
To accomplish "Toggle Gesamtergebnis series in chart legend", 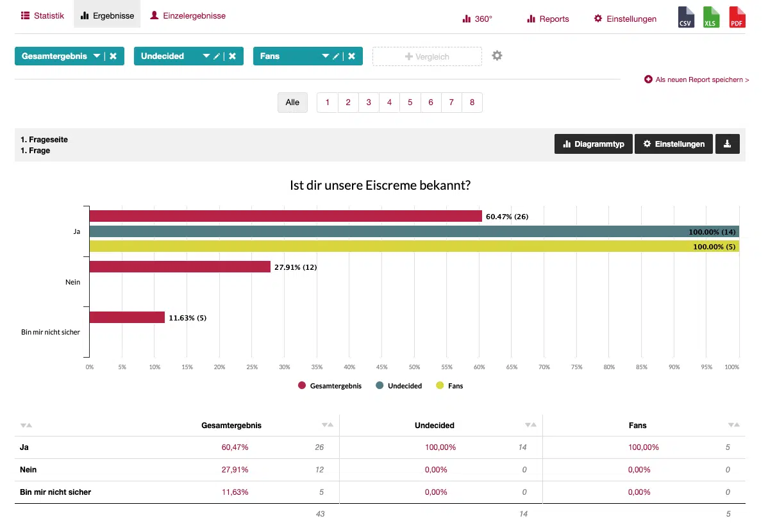I will point(330,386).
